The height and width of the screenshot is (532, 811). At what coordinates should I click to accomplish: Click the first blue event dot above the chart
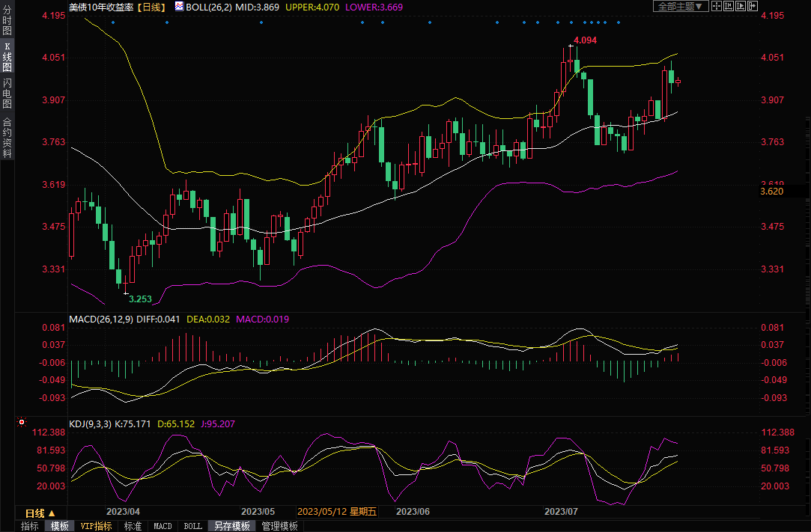point(113,22)
